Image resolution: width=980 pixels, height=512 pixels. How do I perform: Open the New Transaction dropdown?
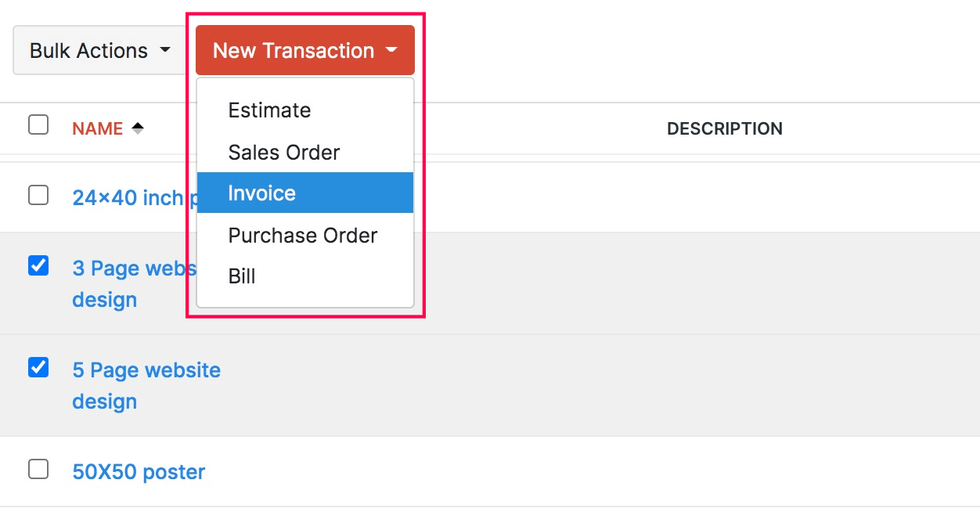click(x=292, y=50)
